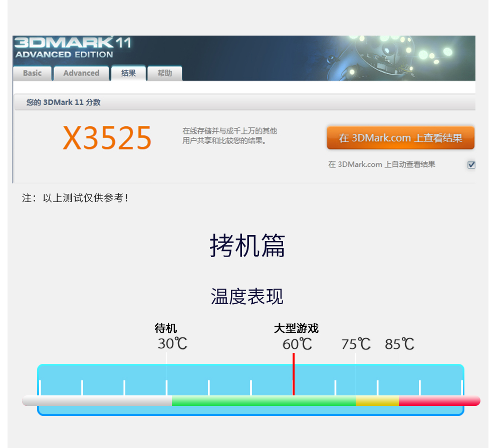Screen dimensions: 496x448
Task: Click the ADVANCED EDITION text
Action: coord(64,55)
